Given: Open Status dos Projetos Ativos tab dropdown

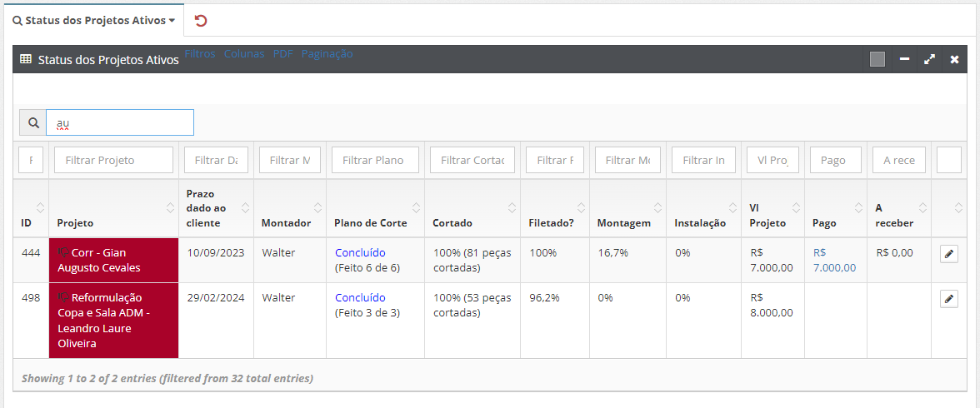Looking at the screenshot, I should [x=93, y=20].
